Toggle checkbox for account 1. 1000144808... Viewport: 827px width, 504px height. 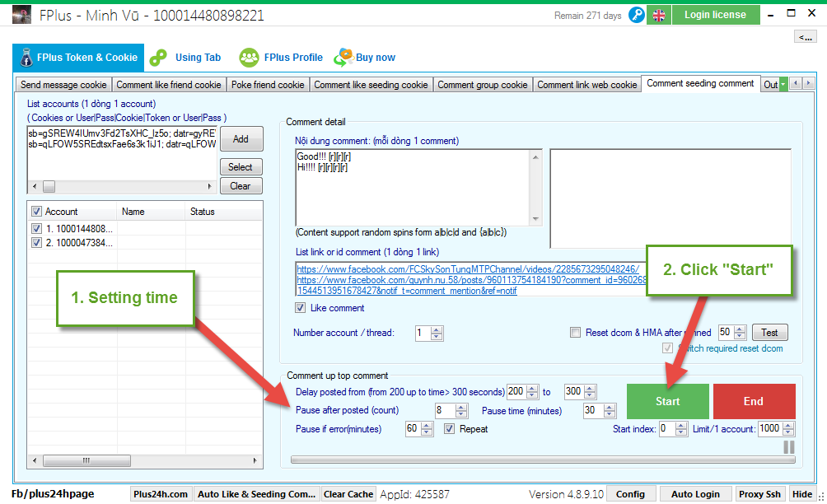[36, 229]
